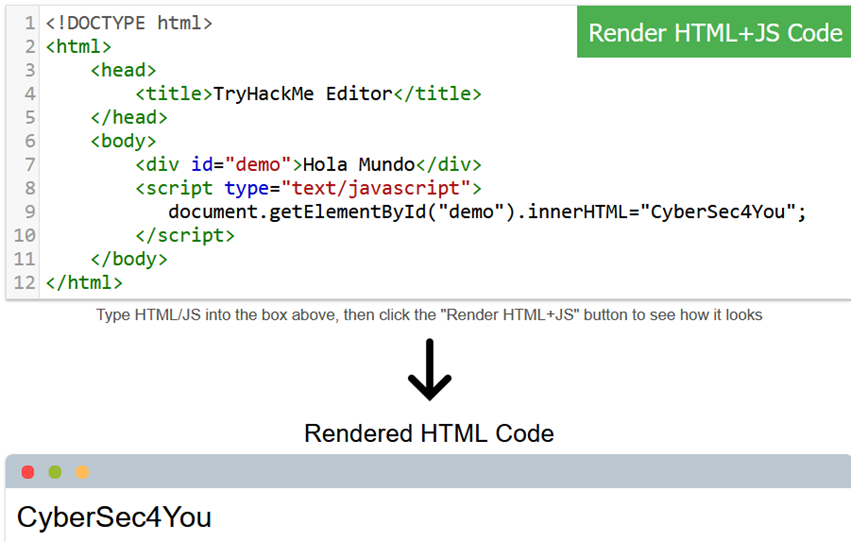Screen dimensions: 851x542
Task: Click the Render HTML+JS Code button
Action: pos(714,32)
